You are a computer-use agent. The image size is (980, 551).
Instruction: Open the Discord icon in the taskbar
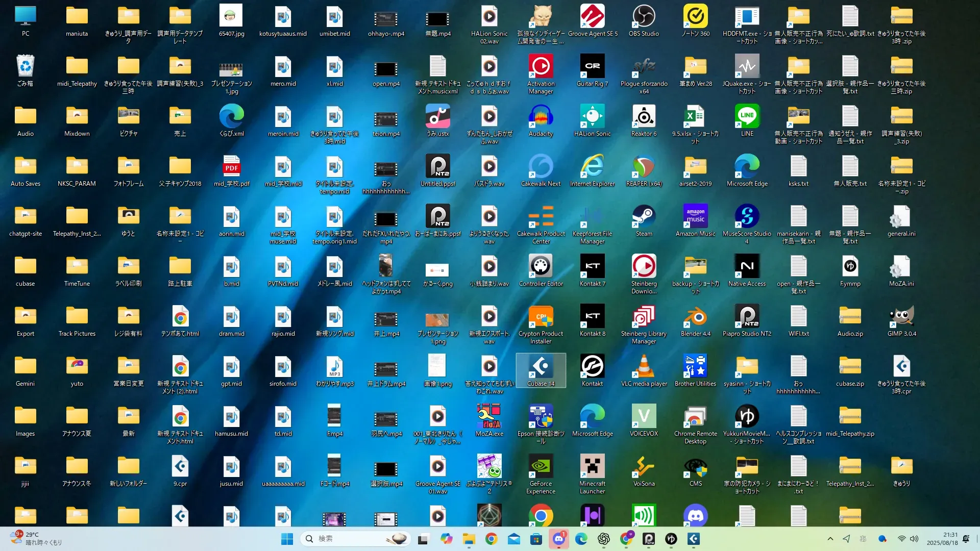pyautogui.click(x=558, y=539)
